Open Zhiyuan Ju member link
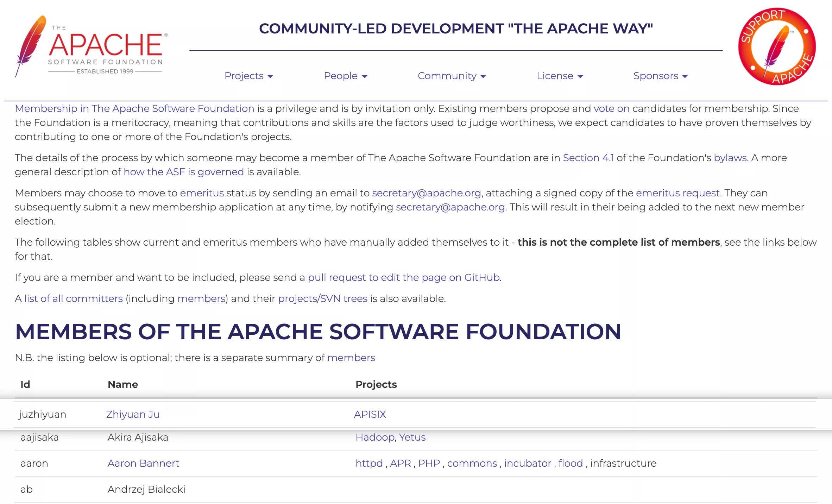Screen dimensions: 832x504 [133, 414]
